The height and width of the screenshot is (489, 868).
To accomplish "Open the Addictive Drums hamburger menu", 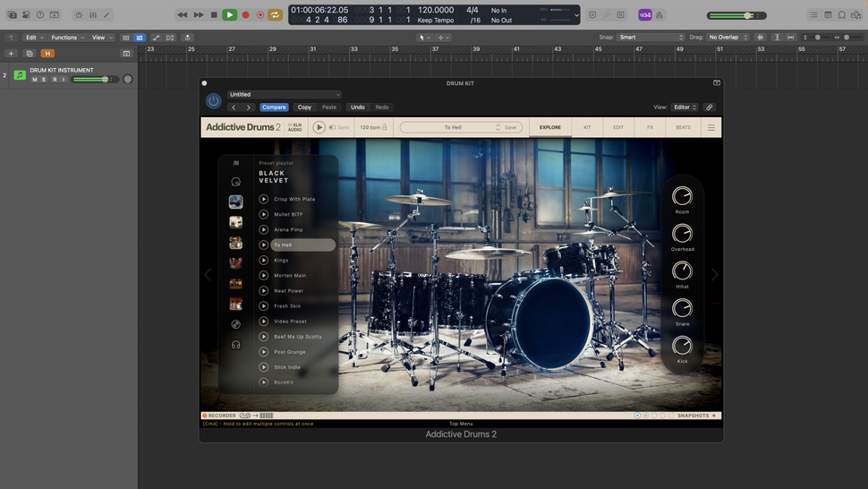I will point(711,128).
